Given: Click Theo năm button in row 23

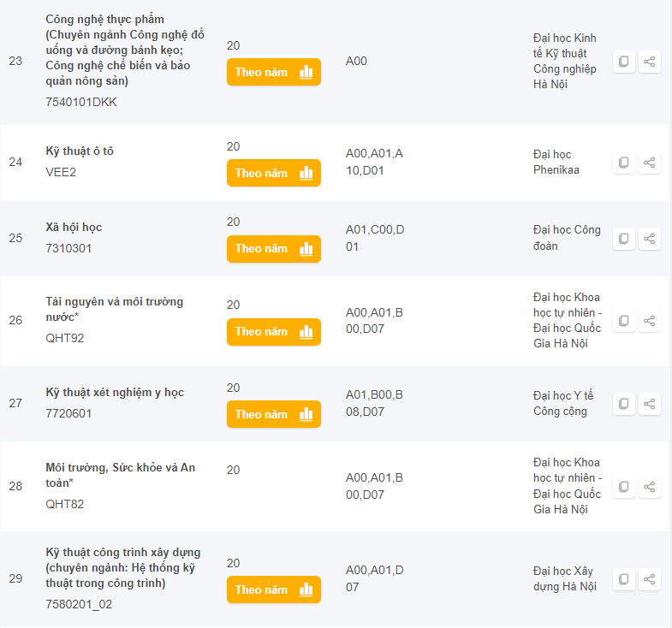Looking at the screenshot, I should [274, 72].
